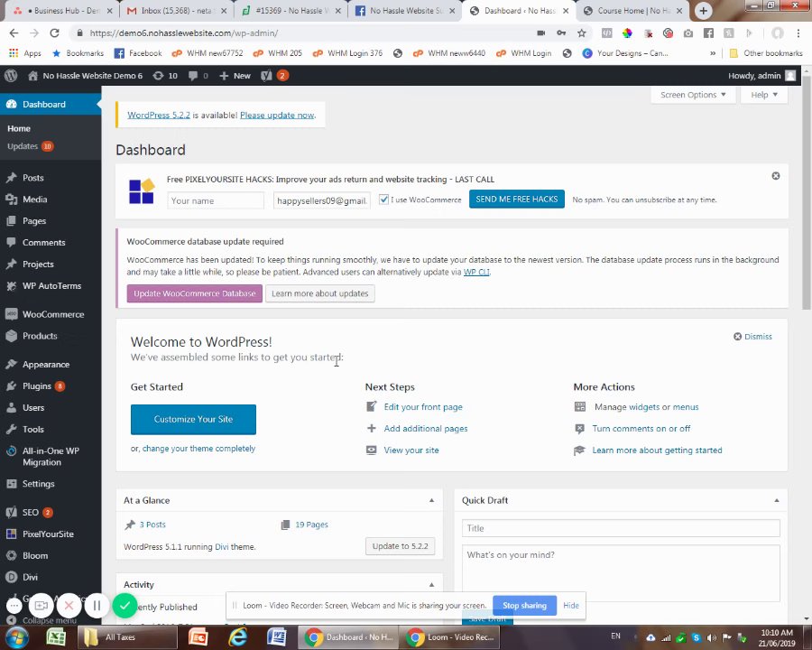This screenshot has width=812, height=650.
Task: Click the email field with happysellers09@gmail
Action: pyautogui.click(x=321, y=200)
